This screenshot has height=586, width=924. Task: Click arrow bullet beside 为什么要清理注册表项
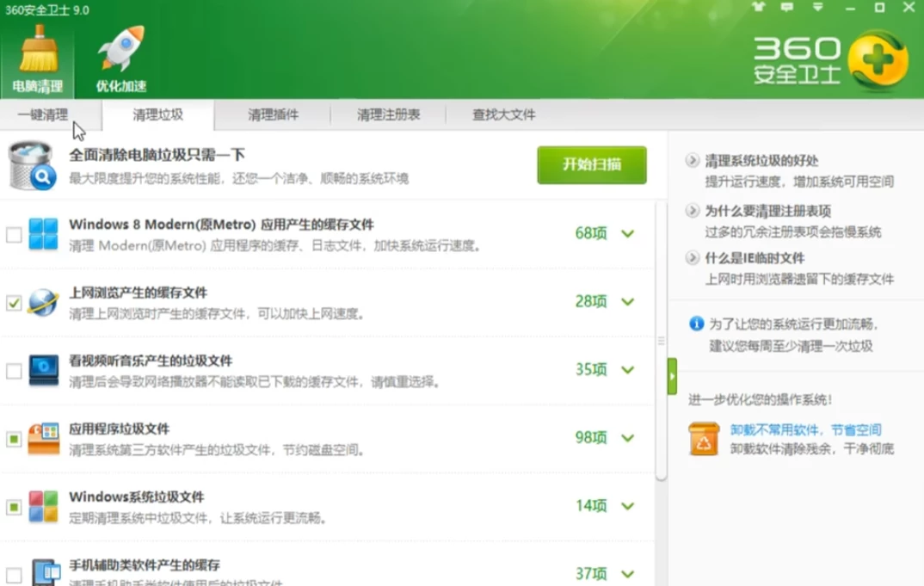coord(693,211)
